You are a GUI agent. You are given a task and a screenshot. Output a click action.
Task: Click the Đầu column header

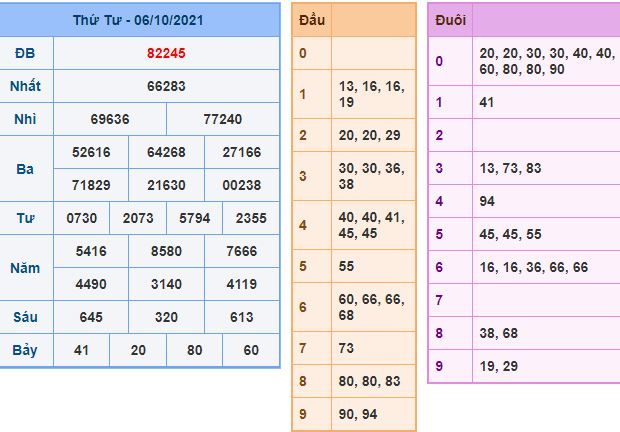point(310,20)
